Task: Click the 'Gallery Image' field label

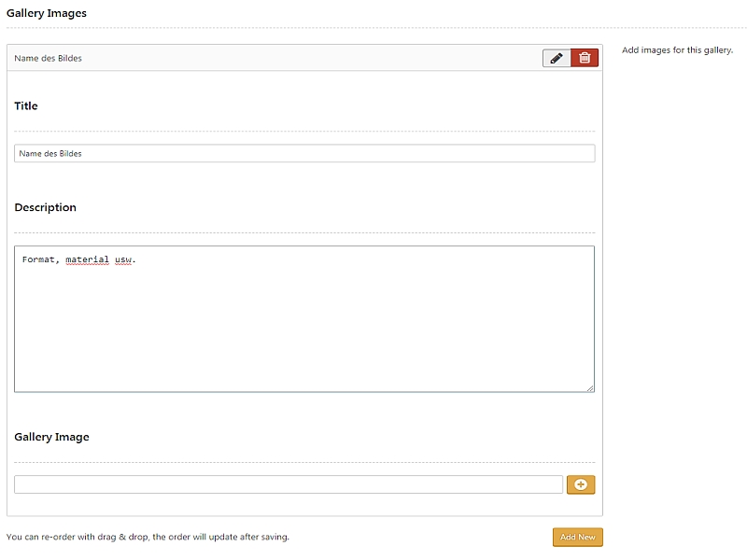Action: (51, 437)
